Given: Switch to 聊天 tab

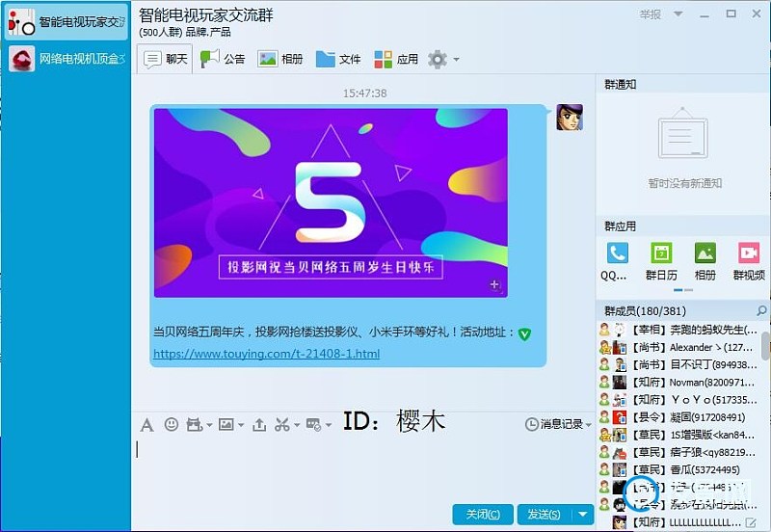Looking at the screenshot, I should (165, 60).
